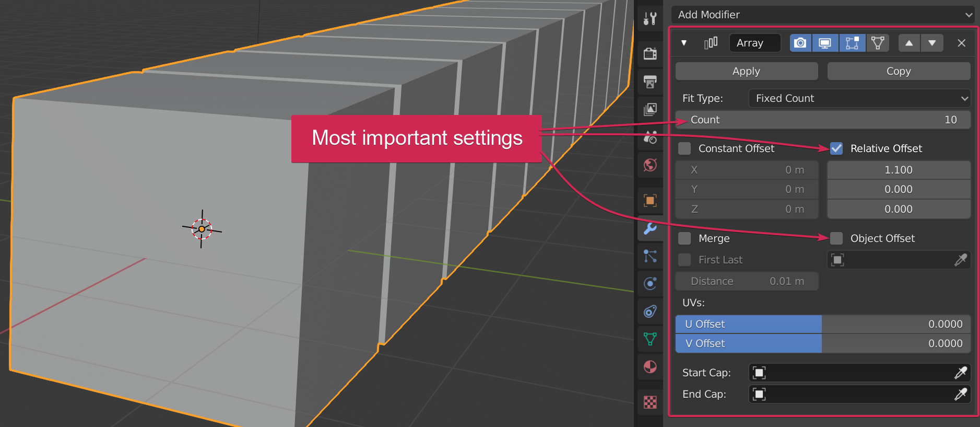Click Constant Offset Y field

tap(747, 189)
